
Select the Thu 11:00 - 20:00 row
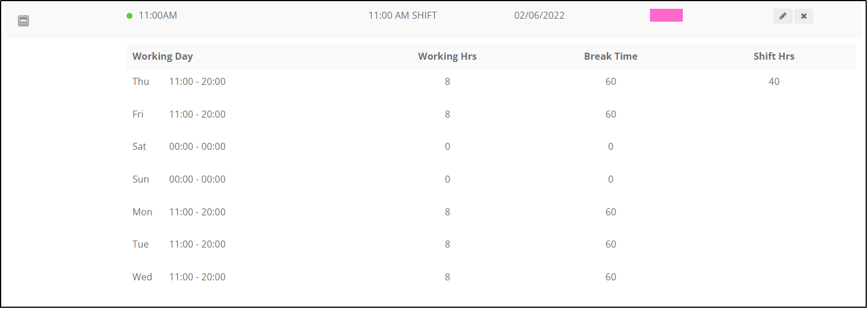[491, 81]
